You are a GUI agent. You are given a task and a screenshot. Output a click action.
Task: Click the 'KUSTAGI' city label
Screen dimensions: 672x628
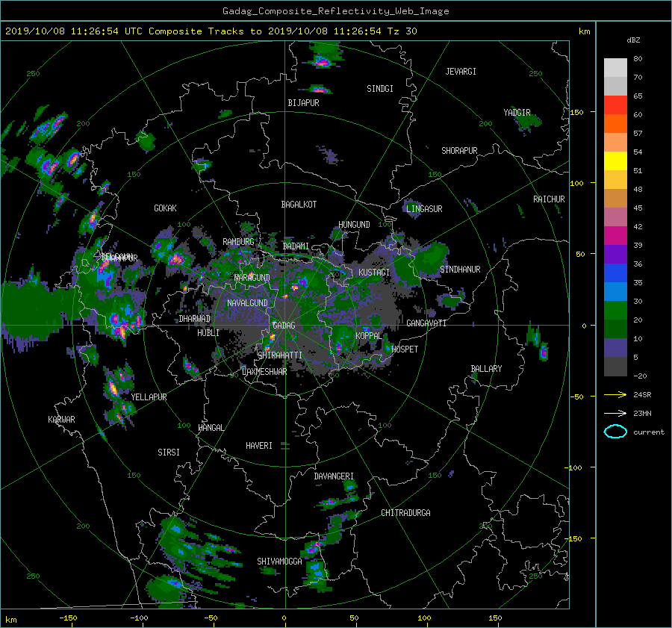click(x=374, y=273)
